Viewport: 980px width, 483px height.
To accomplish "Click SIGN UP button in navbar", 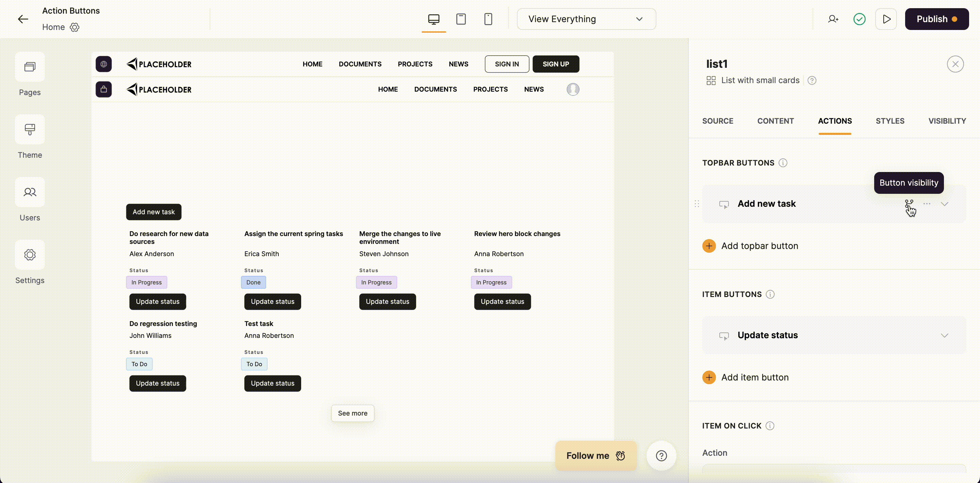I will (556, 64).
